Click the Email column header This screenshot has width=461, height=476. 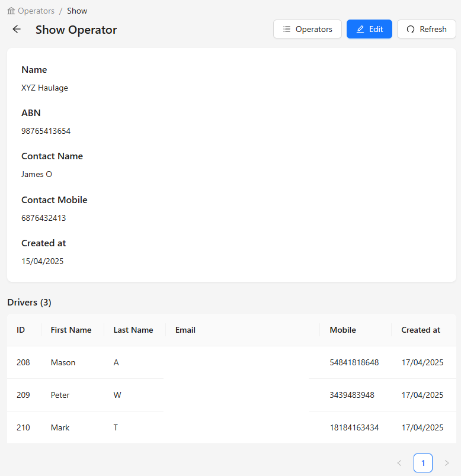pos(185,330)
